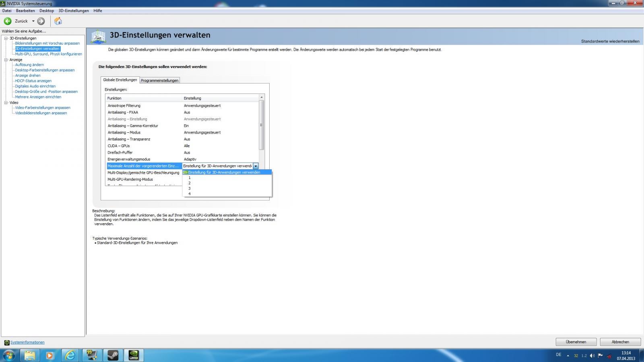This screenshot has width=644, height=362.
Task: Close the pre-rendered frames dropdown arrow
Action: (256, 166)
